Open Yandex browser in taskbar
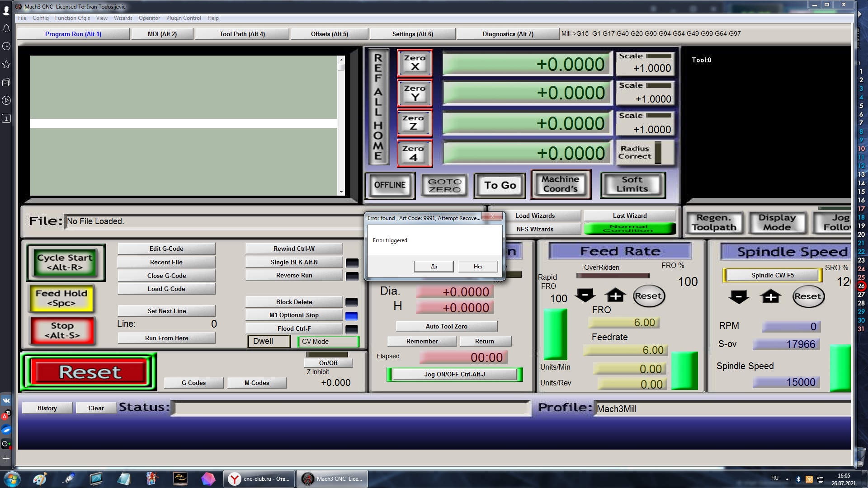868x488 pixels. 259,479
